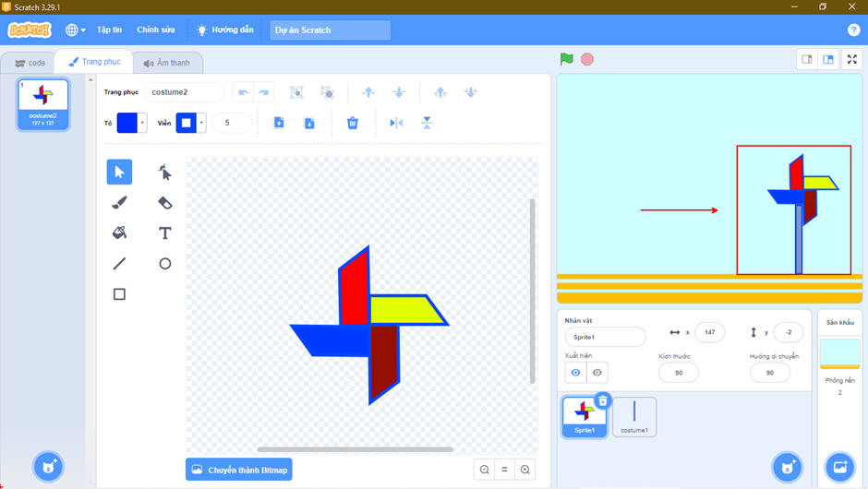Image resolution: width=868 pixels, height=489 pixels.
Task: Flip the shape horizontally
Action: pos(396,123)
